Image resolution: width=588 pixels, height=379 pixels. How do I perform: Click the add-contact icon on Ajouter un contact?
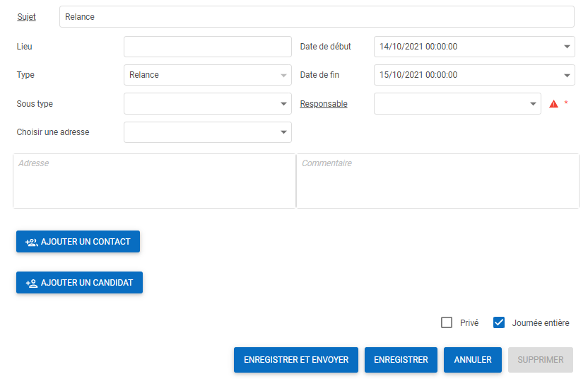[x=31, y=242]
